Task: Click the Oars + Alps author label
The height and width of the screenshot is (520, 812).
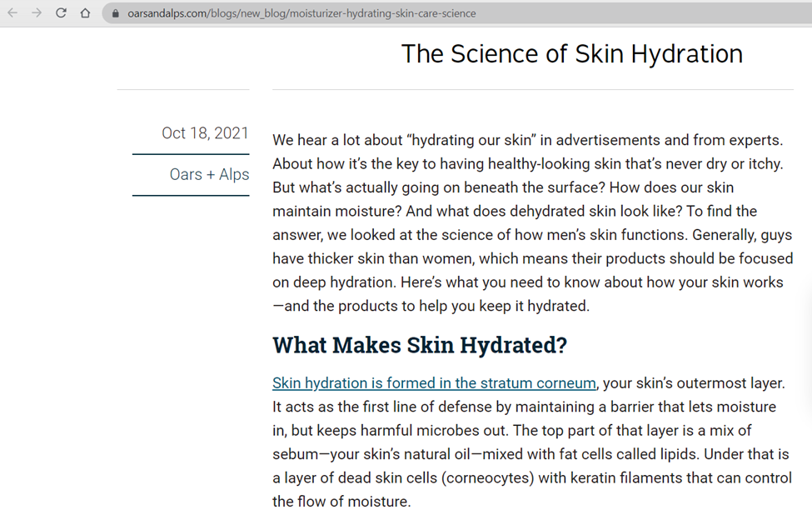Action: (209, 174)
